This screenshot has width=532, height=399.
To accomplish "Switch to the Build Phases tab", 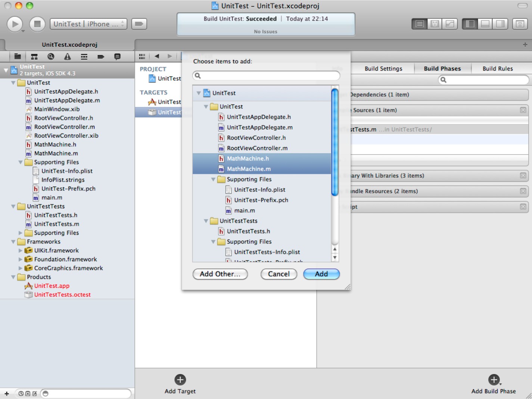I will [442, 68].
